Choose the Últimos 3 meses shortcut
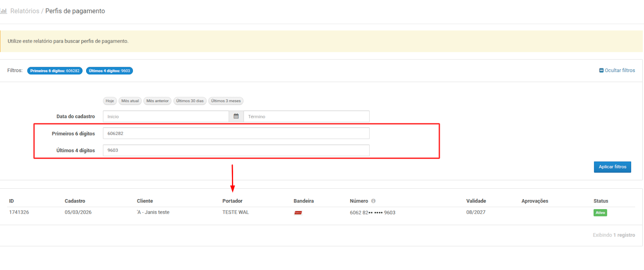Viewport: 644px width, 270px height. click(x=226, y=101)
